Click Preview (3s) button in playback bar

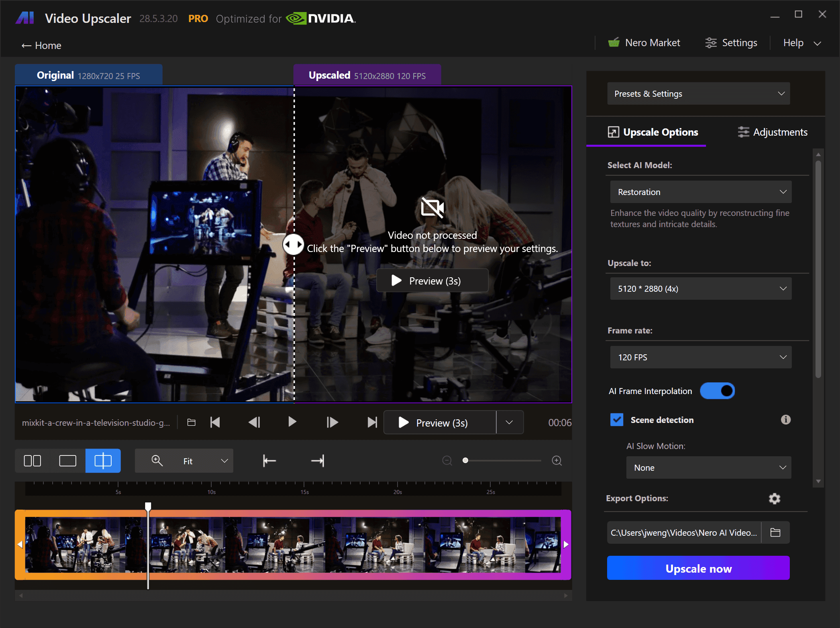pyautogui.click(x=440, y=423)
